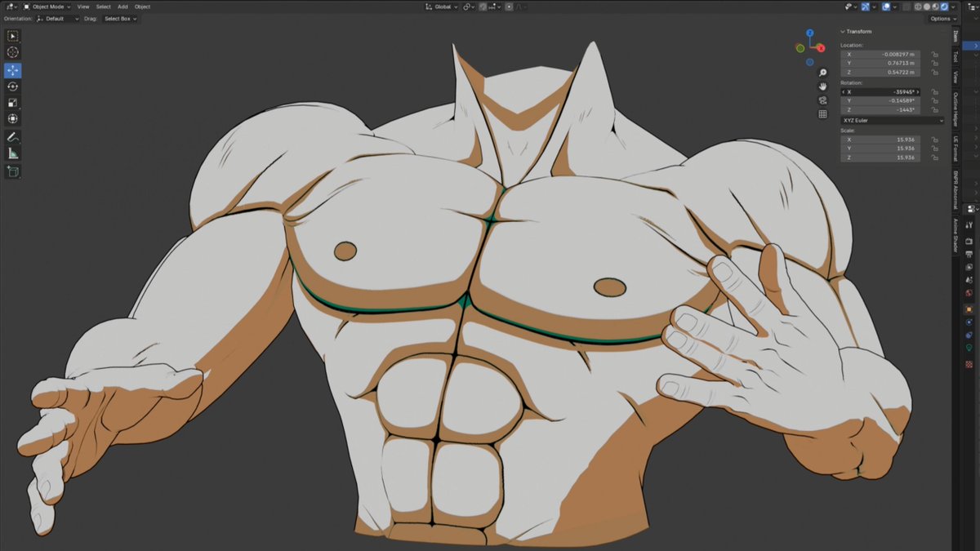
Task: Toggle lock on Location X
Action: pyautogui.click(x=933, y=54)
